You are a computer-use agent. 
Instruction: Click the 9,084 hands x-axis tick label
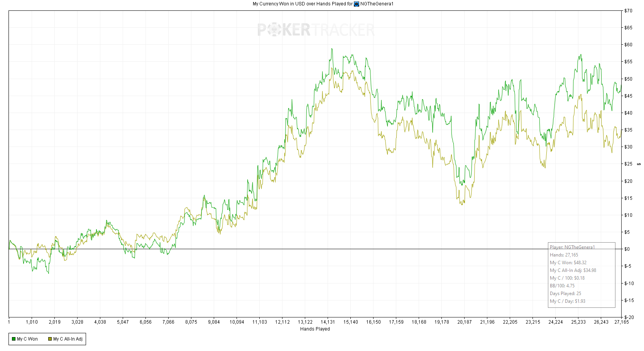point(214,322)
